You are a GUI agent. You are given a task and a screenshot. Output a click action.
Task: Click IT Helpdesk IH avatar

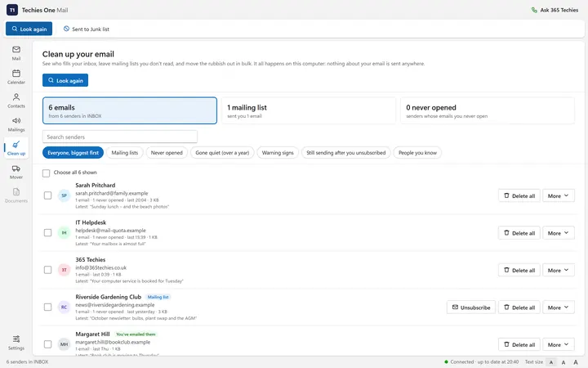[x=65, y=232]
